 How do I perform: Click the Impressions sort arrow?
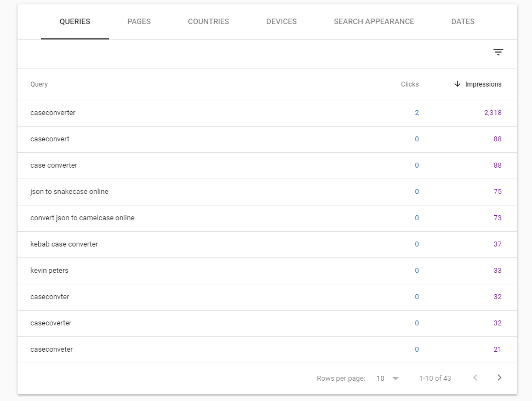(x=457, y=84)
